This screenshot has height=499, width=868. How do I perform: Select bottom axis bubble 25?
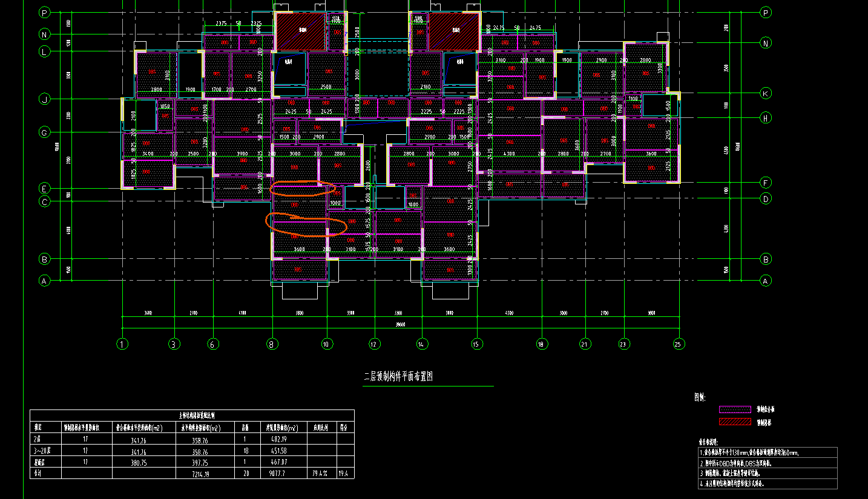click(x=679, y=344)
